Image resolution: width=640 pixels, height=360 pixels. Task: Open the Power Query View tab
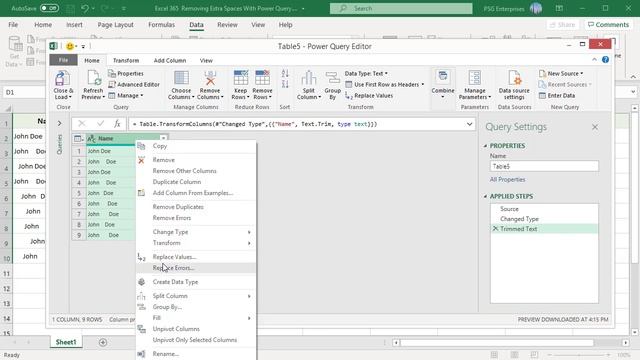click(206, 60)
